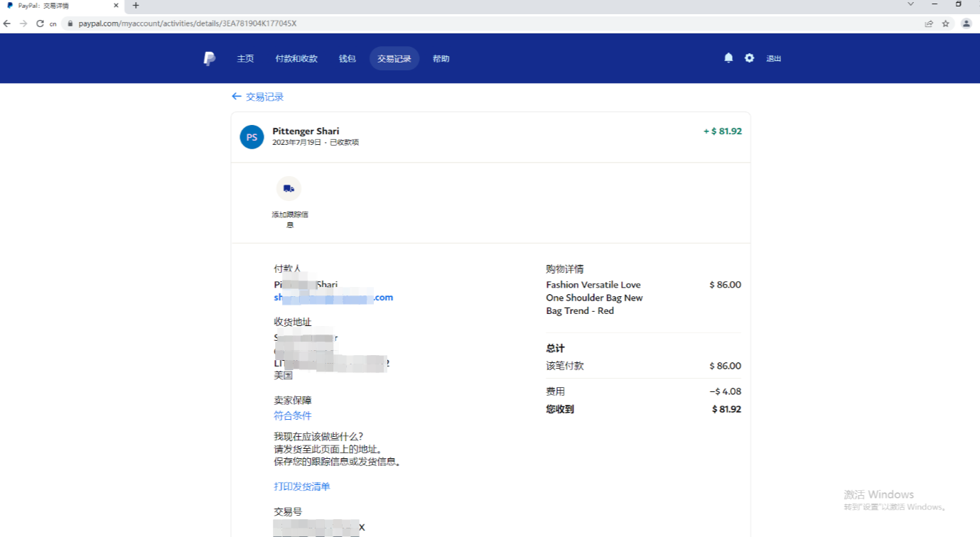Expand the tab search chevron
The width and height of the screenshot is (980, 537).
coord(910,4)
